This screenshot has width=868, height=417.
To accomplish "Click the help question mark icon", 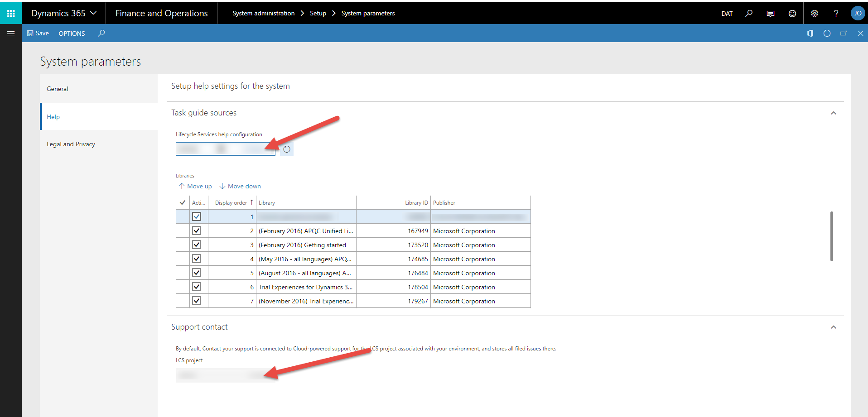I will [x=836, y=14].
